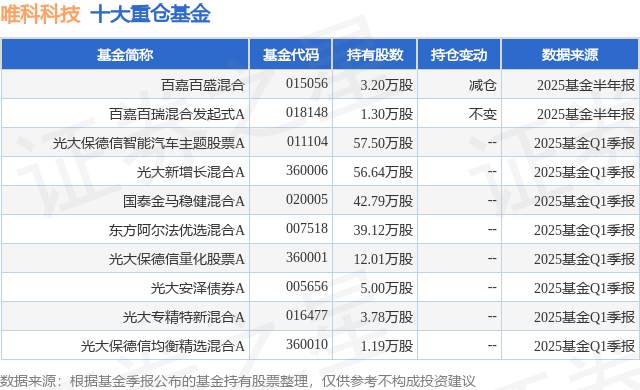Viewport: 640px width, 390px height.
Task: Click the 基金代码 column header
Action: (x=291, y=54)
